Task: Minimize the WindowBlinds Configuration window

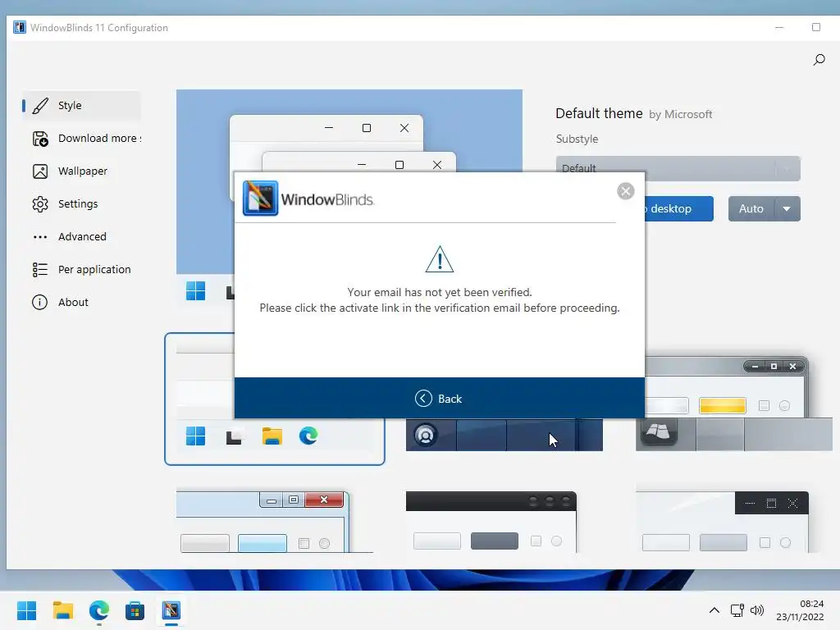Action: point(779,27)
